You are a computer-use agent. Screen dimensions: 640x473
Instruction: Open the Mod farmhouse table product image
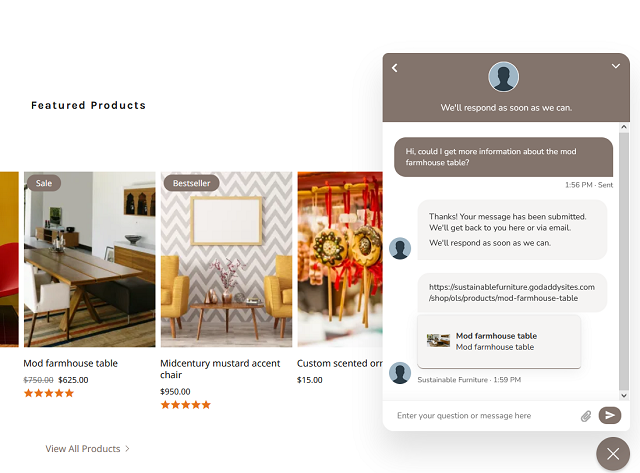[90, 259]
